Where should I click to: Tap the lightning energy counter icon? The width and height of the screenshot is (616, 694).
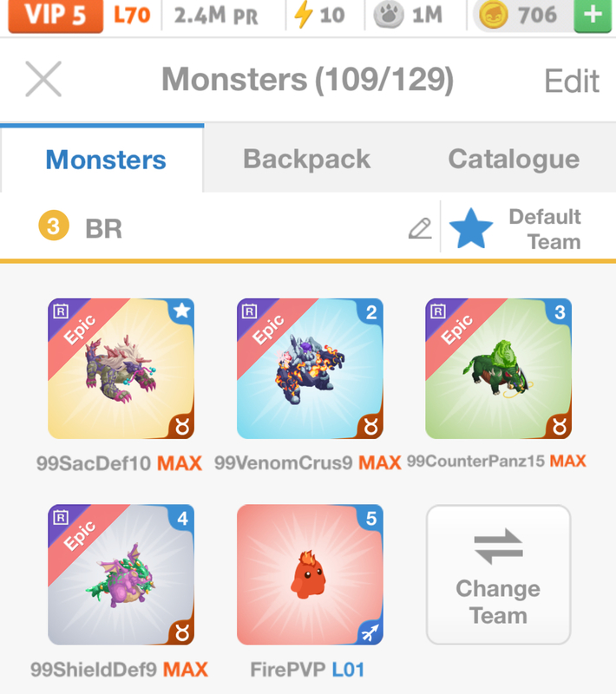coord(304,15)
